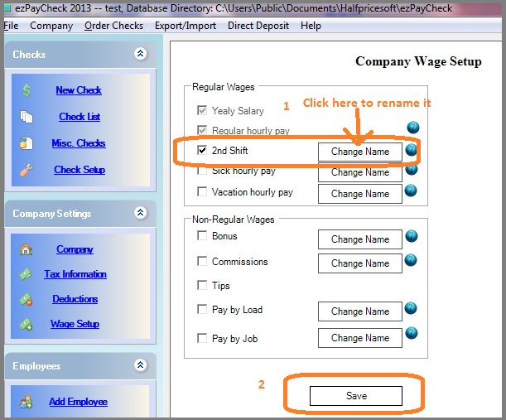Click Change Name for Pay by Load
506x420 pixels.
click(360, 311)
